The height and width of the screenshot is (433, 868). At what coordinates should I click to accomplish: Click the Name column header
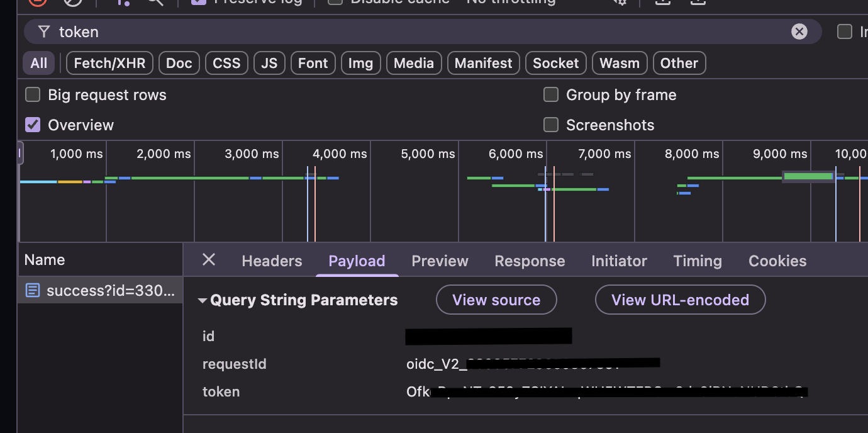coord(100,260)
